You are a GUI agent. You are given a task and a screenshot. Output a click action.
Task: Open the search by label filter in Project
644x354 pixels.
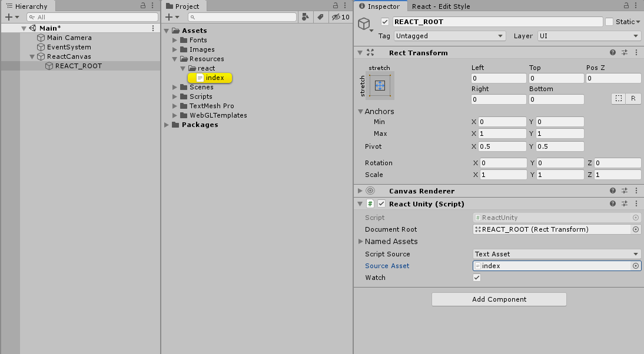coord(320,17)
